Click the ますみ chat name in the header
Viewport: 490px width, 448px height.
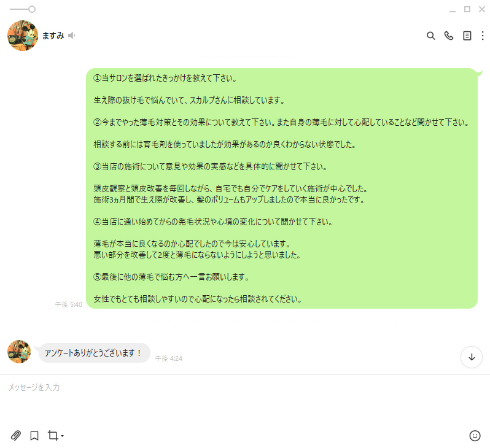click(x=53, y=36)
